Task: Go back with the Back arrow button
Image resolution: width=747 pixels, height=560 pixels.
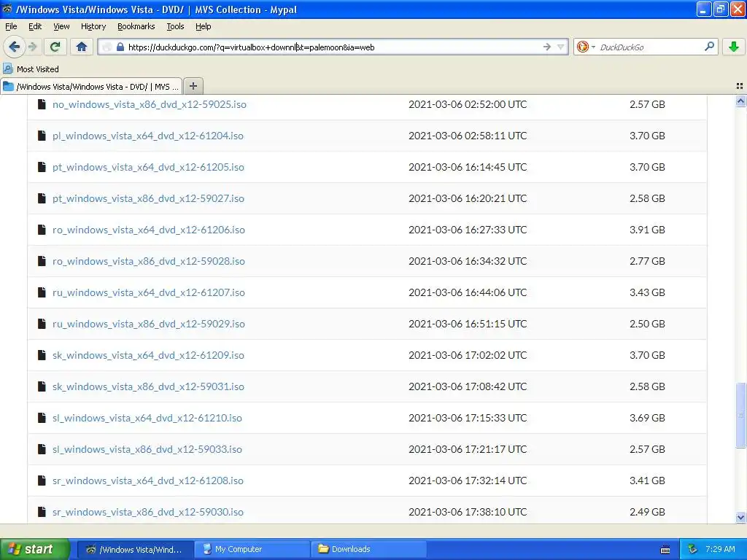Action: (x=14, y=47)
